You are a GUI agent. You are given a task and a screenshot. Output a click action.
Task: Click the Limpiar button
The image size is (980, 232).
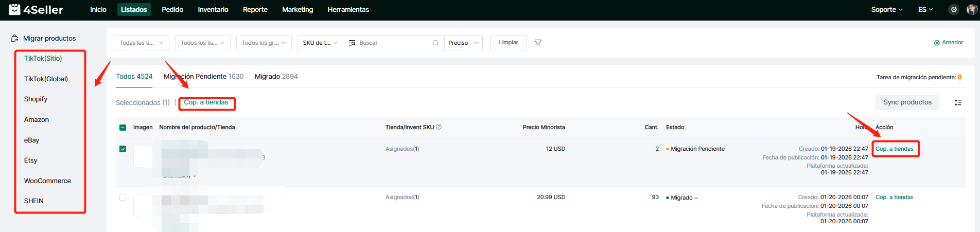[508, 43]
